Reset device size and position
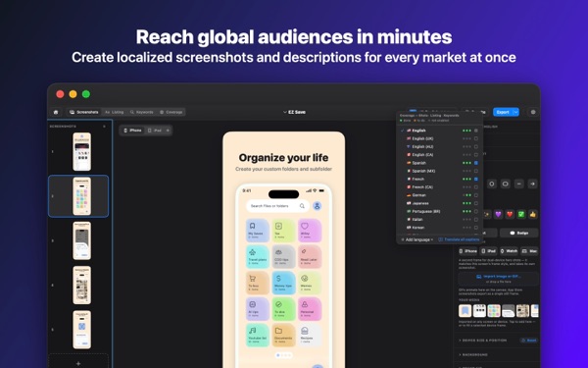This screenshot has height=368, width=588. tap(529, 341)
